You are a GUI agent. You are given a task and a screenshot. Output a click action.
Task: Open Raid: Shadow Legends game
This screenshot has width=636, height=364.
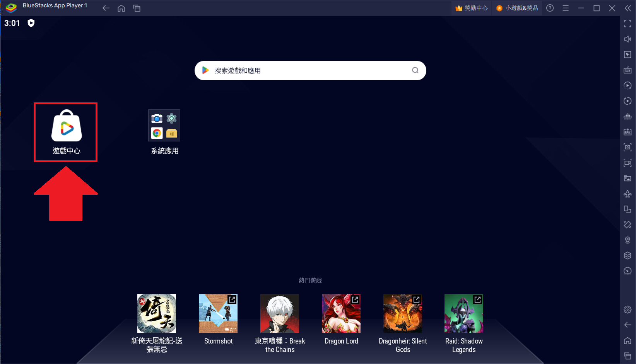click(464, 313)
